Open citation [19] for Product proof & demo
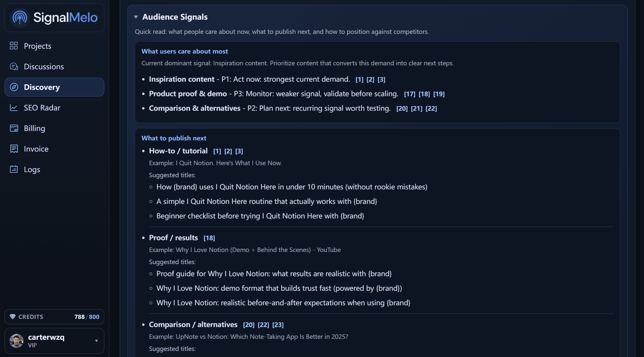The height and width of the screenshot is (357, 644). 439,94
